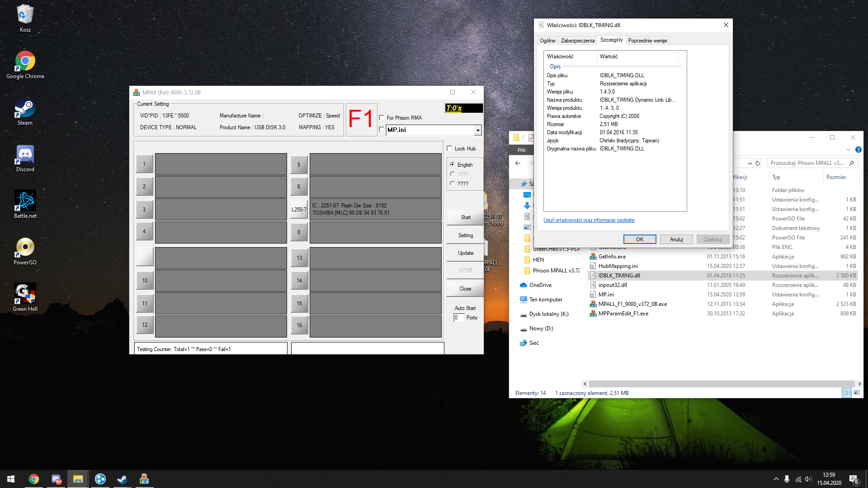Enable the For Phison RMA checkbox
Viewport: 868px width, 488px height.
coord(382,118)
